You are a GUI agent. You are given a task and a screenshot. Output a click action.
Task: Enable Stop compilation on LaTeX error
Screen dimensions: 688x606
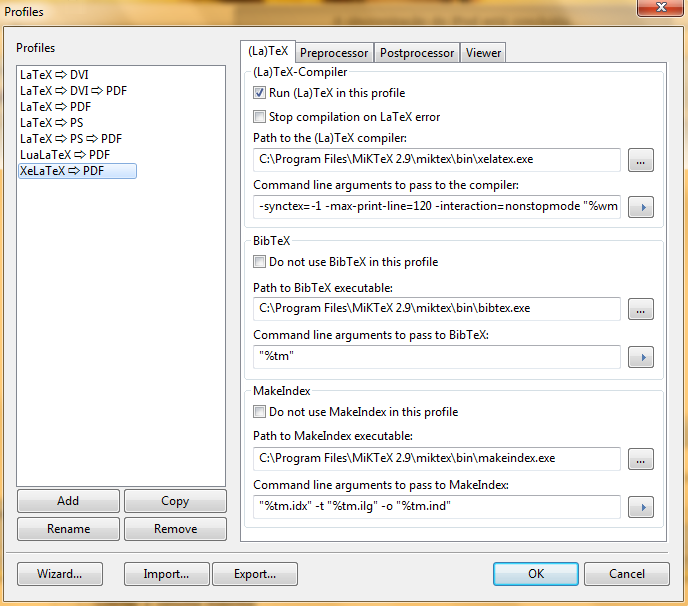click(260, 117)
